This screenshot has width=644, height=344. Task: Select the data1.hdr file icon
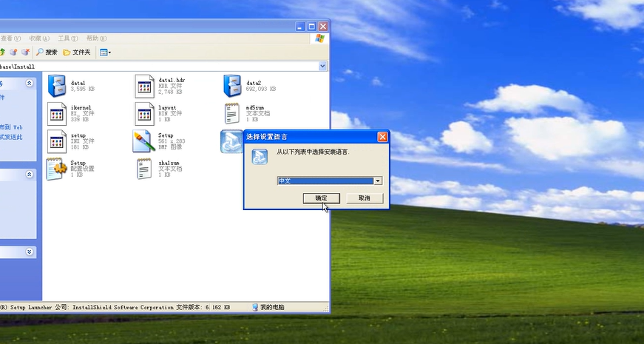[x=145, y=86]
